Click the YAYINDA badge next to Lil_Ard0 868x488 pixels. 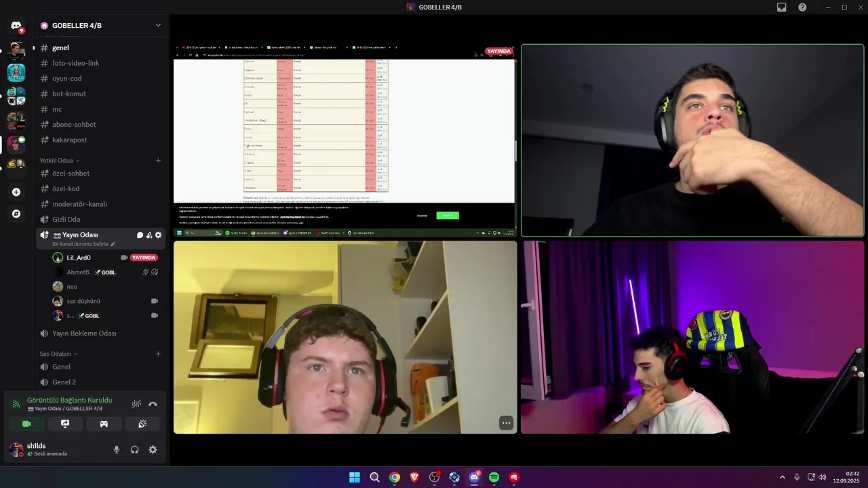tap(144, 258)
